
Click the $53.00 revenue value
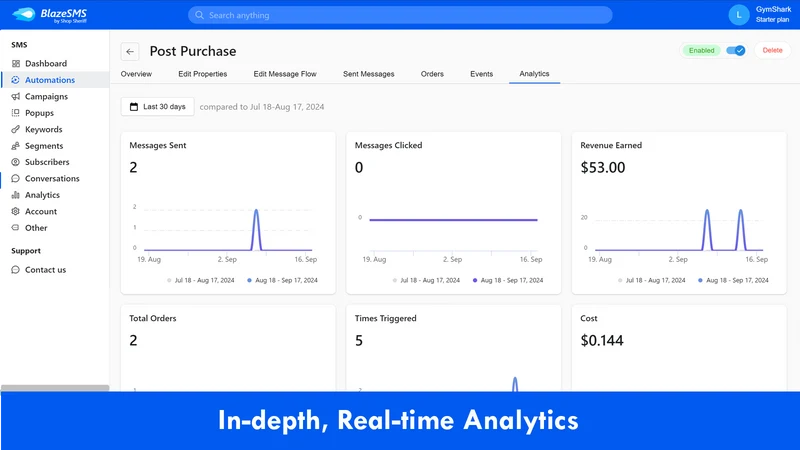tap(603, 167)
